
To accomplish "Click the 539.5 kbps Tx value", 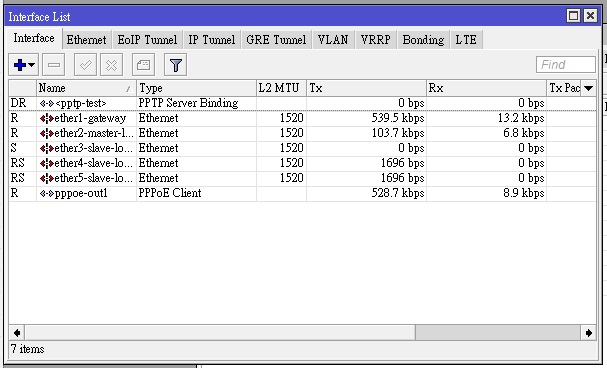I will tap(398, 118).
